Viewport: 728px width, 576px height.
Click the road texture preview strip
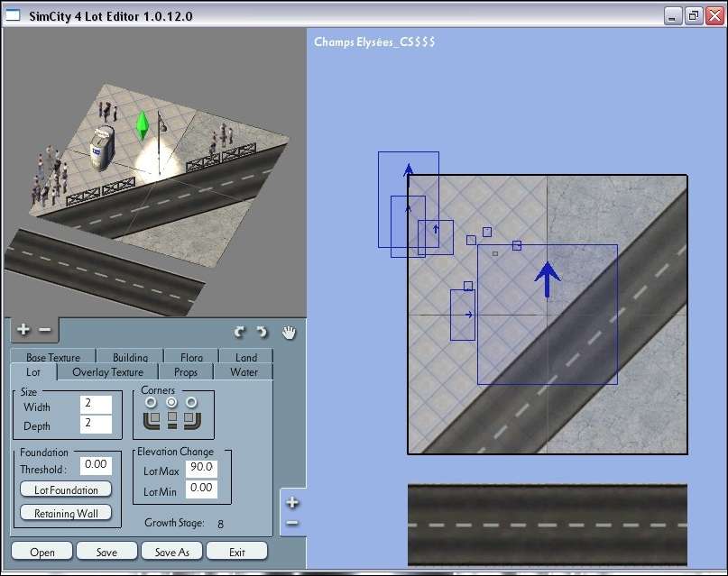(548, 525)
